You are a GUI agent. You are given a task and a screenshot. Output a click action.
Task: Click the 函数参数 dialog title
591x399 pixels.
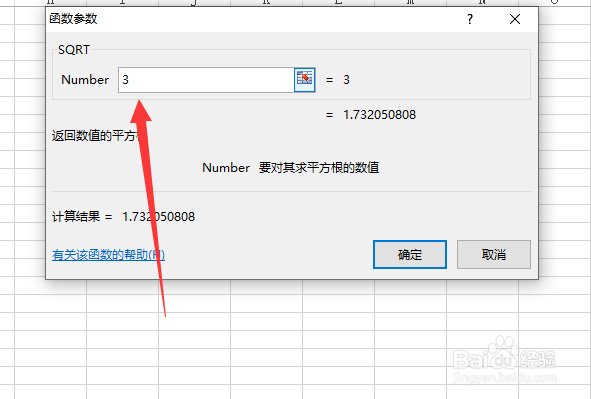click(73, 19)
